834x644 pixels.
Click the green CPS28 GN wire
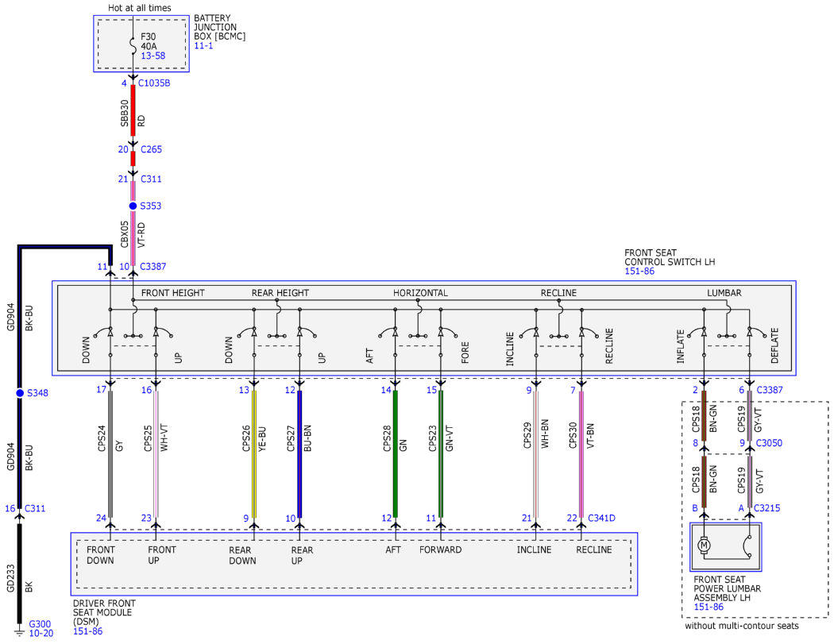396,454
